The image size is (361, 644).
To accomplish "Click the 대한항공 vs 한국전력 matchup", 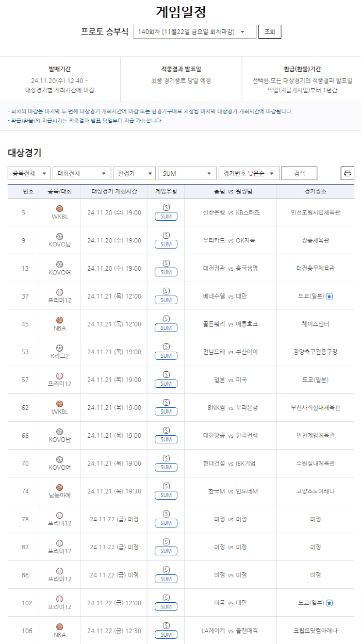I will [x=231, y=435].
